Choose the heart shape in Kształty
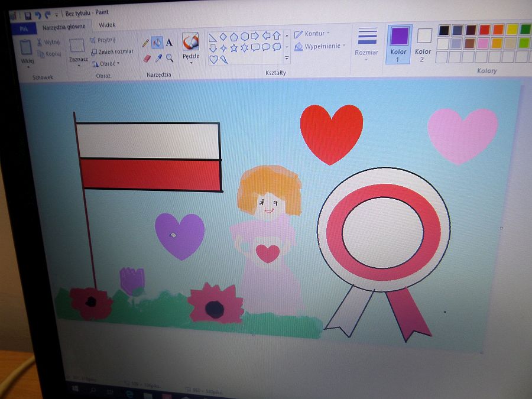Viewport: 532px width, 399px height. (x=213, y=59)
